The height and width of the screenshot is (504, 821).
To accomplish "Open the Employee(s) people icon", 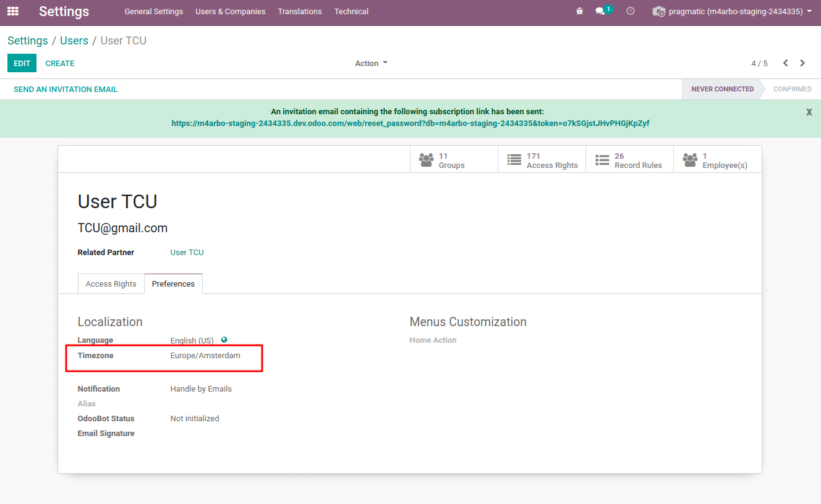I will (690, 160).
